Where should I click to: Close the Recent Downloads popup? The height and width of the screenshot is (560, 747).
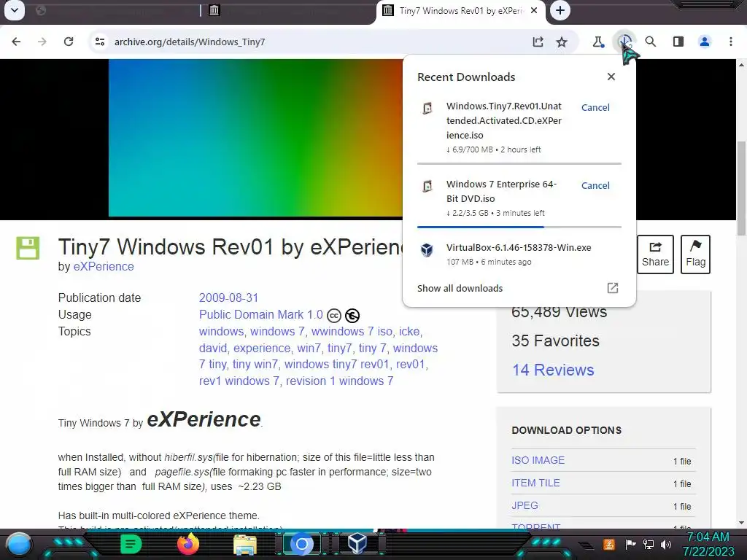611,77
